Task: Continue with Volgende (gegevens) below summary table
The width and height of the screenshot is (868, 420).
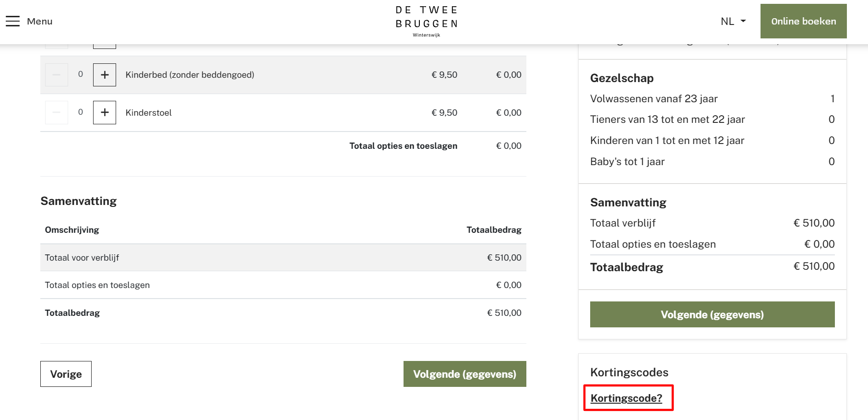Action: point(465,374)
